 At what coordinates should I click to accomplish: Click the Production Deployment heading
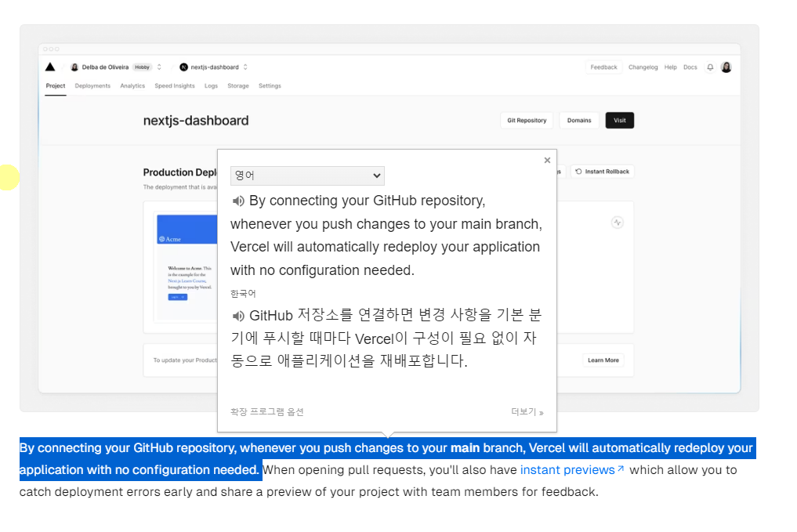pyautogui.click(x=180, y=172)
